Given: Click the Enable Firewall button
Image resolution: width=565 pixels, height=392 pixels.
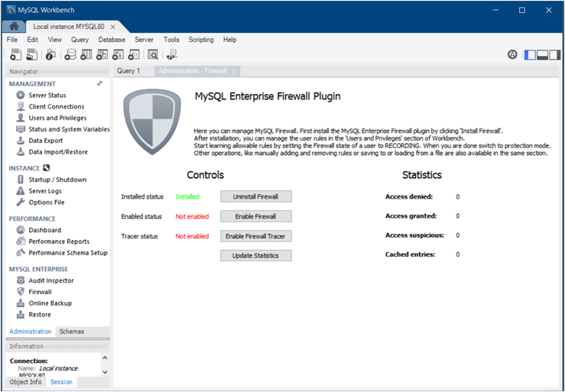Looking at the screenshot, I should pyautogui.click(x=256, y=216).
